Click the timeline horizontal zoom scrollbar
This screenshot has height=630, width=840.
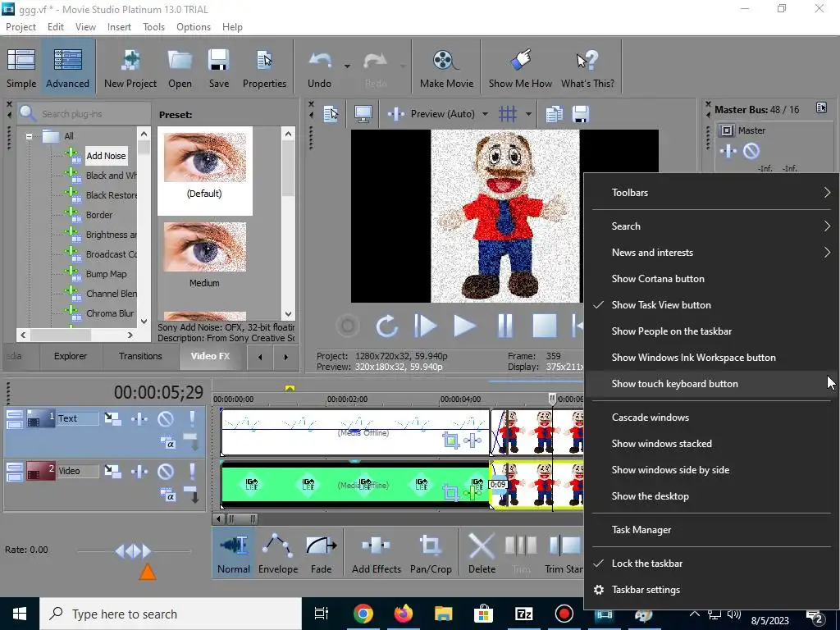[242, 518]
